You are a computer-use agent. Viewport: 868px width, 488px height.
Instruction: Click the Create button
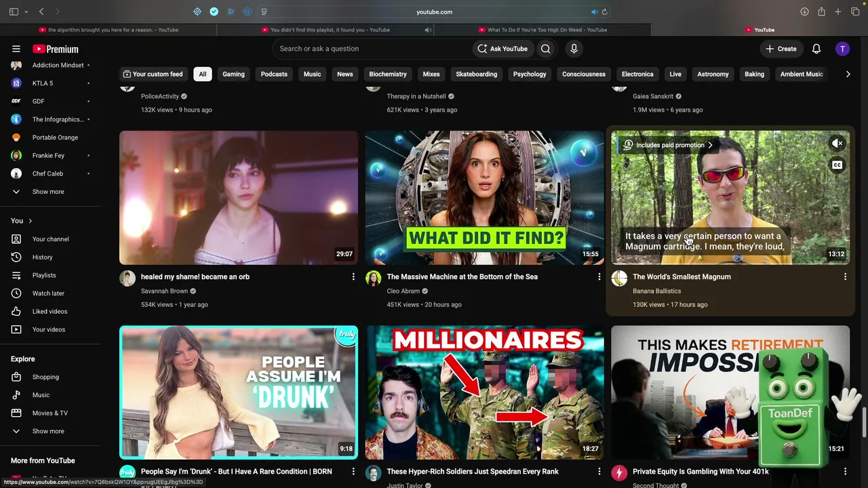(x=781, y=49)
